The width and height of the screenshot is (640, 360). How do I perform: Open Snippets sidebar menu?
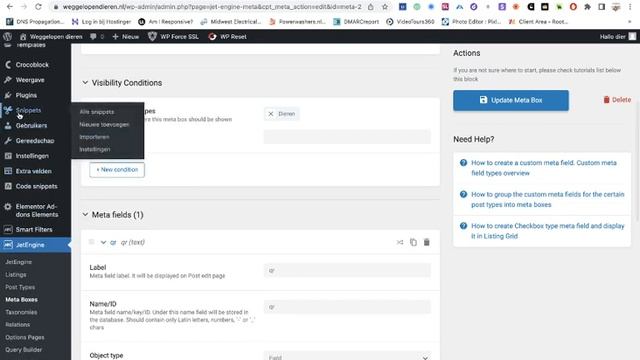pyautogui.click(x=28, y=110)
